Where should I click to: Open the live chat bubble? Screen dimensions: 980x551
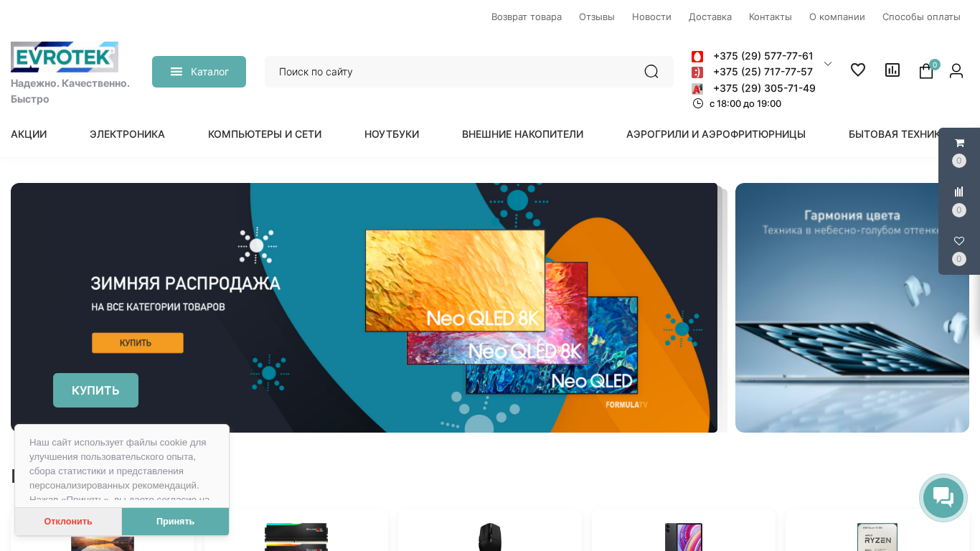tap(943, 497)
